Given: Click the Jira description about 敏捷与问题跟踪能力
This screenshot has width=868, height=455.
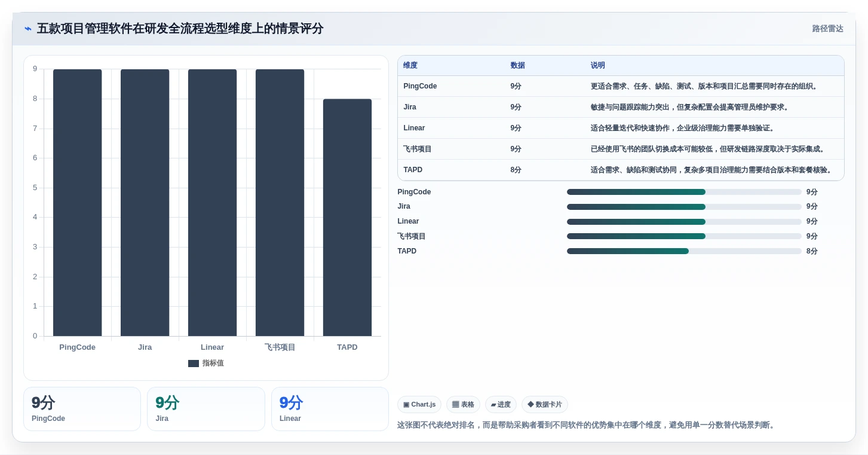Looking at the screenshot, I should (690, 107).
